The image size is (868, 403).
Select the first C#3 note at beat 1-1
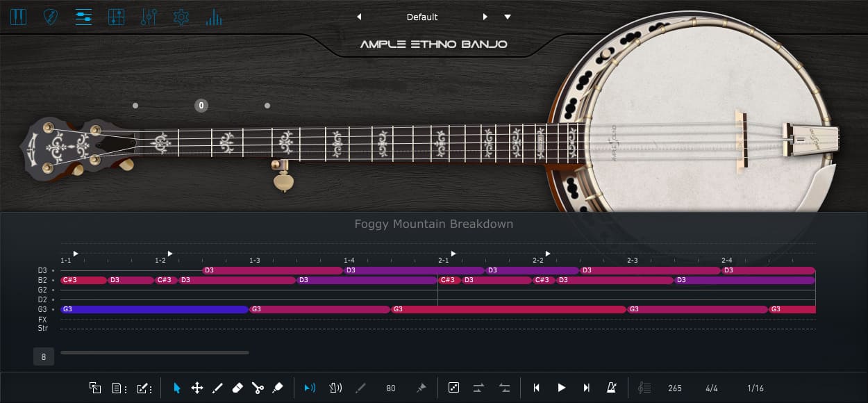(x=83, y=280)
